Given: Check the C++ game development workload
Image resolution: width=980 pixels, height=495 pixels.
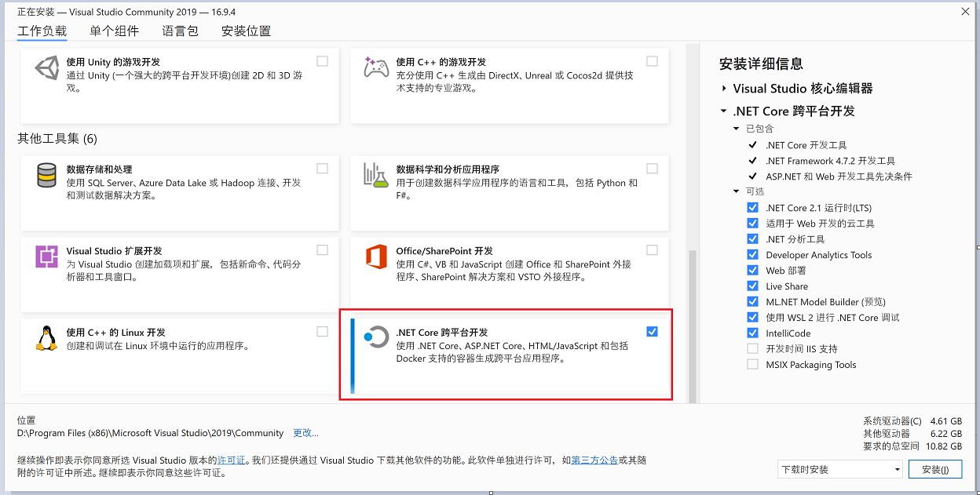Looking at the screenshot, I should coord(652,61).
